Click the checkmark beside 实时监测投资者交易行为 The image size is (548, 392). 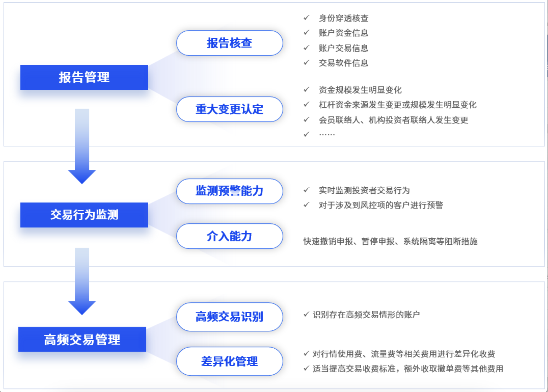point(306,190)
